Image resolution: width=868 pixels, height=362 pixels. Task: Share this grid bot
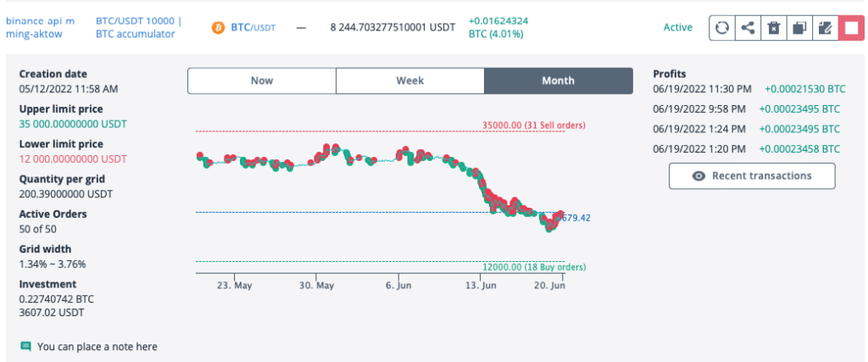tap(748, 27)
